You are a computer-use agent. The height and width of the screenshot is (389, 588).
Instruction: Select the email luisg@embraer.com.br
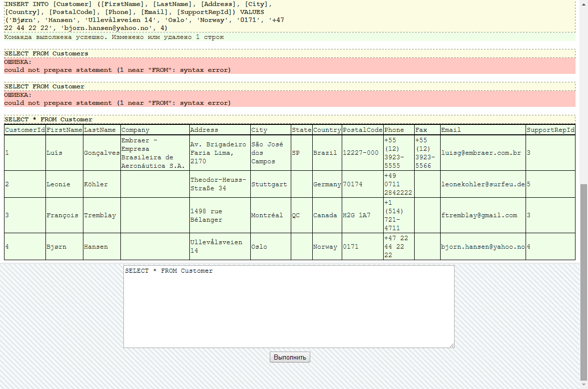(x=481, y=153)
